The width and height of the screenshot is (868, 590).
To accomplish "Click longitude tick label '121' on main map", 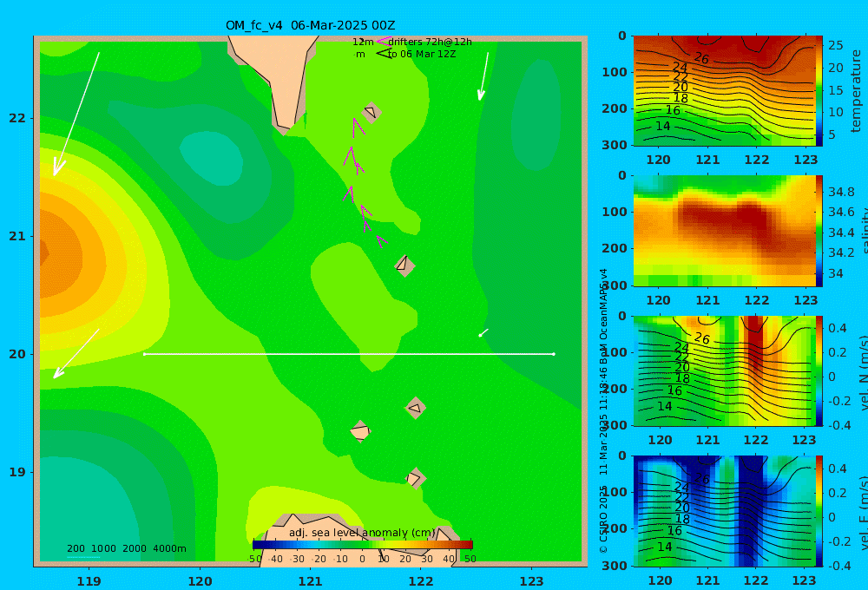I will pos(311,581).
